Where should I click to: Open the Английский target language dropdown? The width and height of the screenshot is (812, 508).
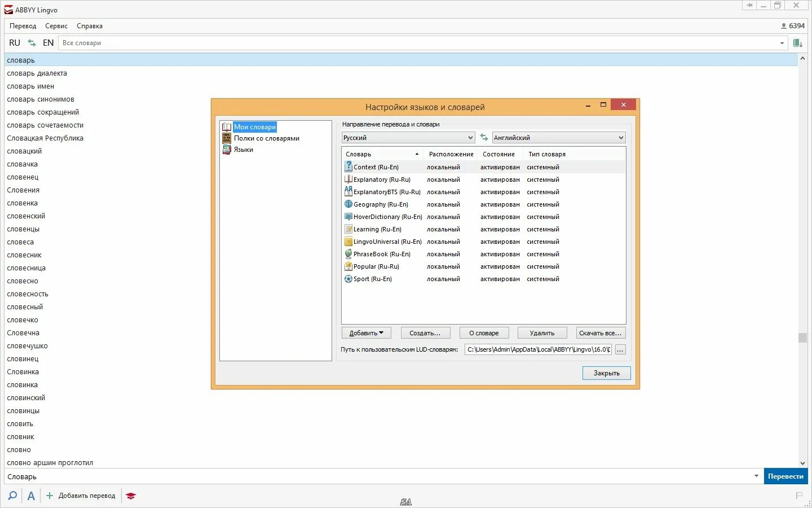pyautogui.click(x=559, y=137)
